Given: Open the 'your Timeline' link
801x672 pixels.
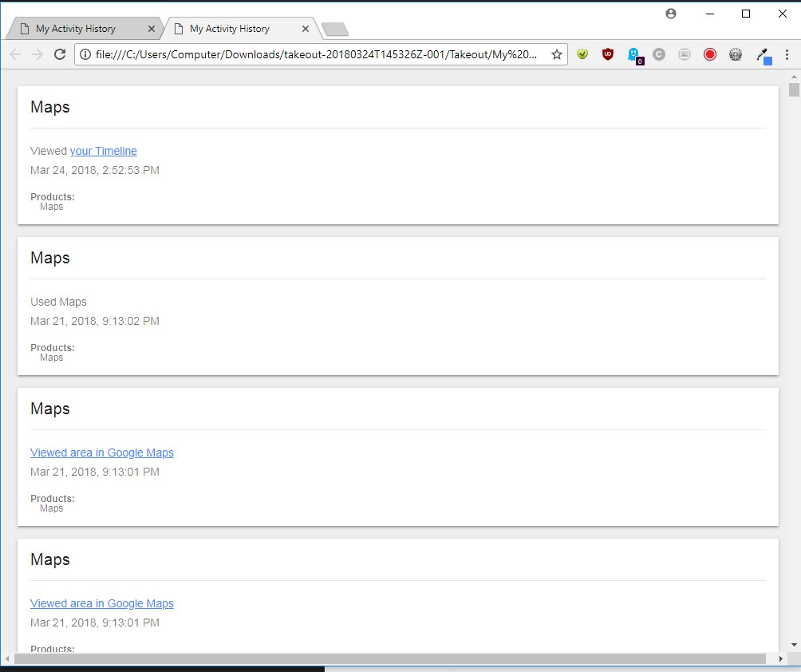Looking at the screenshot, I should pyautogui.click(x=103, y=151).
